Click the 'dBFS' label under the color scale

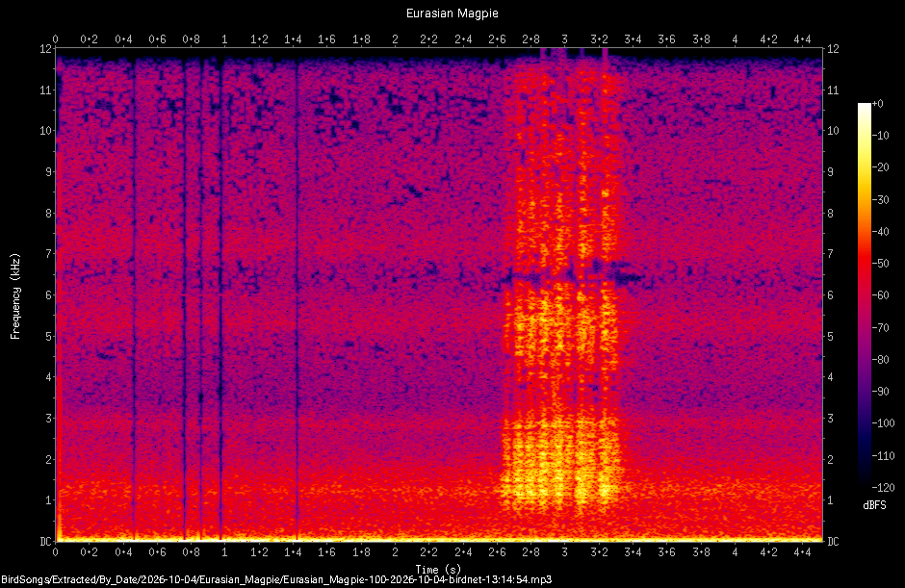874,505
